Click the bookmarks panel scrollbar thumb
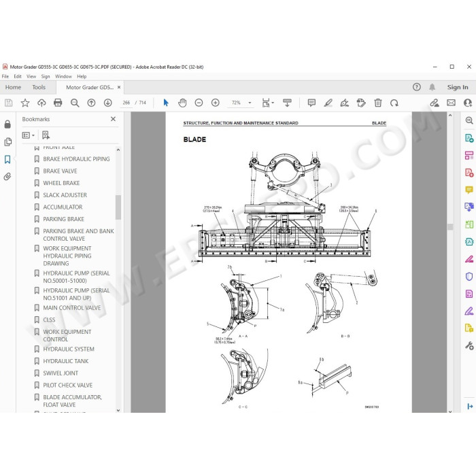This screenshot has height=476, width=476. pyautogui.click(x=118, y=207)
